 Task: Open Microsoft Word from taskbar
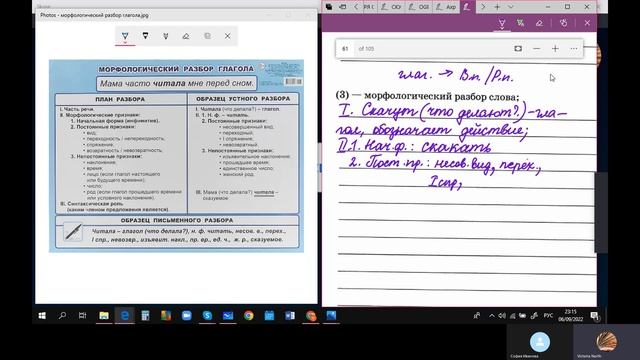(290, 316)
